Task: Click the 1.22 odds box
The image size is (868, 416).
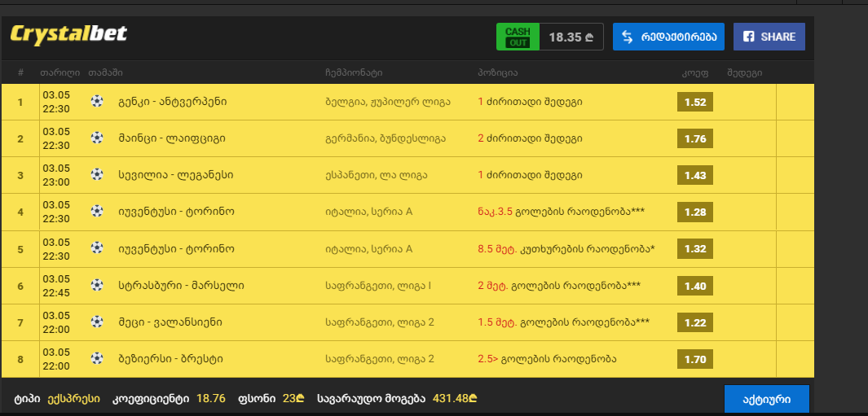Action: point(694,323)
